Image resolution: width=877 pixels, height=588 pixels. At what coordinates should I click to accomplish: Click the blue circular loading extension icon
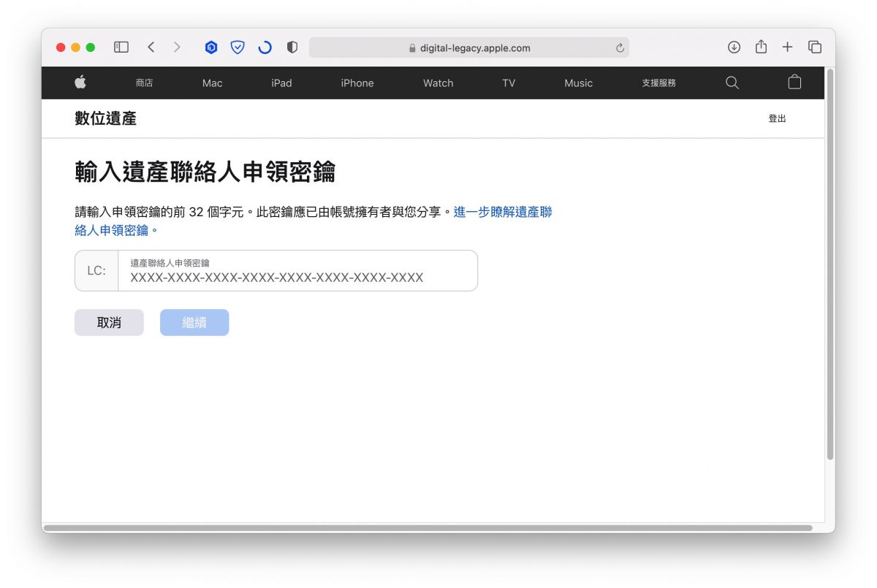coord(265,47)
